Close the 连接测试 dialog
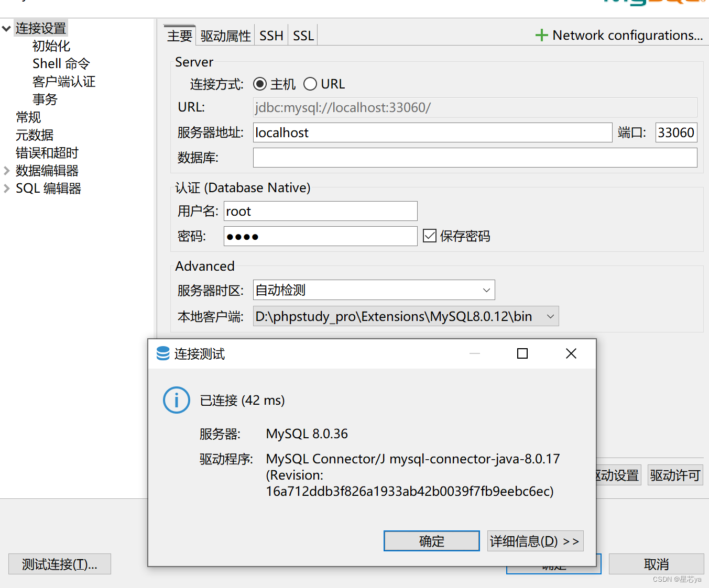Viewport: 709px width, 588px height. click(571, 353)
